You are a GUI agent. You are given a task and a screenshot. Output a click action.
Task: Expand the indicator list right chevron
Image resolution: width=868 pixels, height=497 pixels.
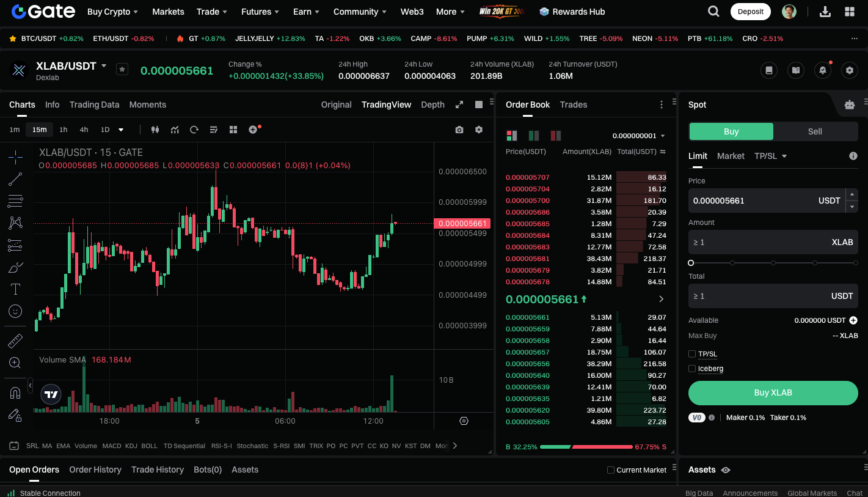[x=454, y=446]
